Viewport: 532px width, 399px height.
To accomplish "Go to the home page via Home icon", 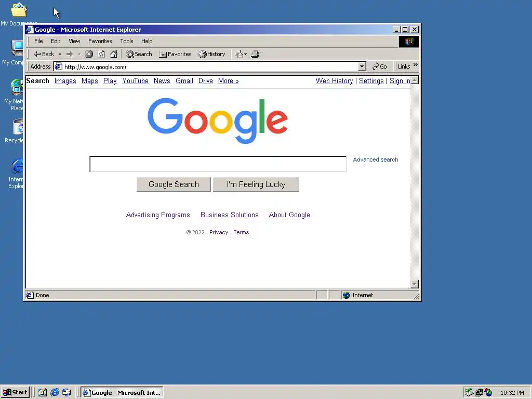I will [114, 54].
